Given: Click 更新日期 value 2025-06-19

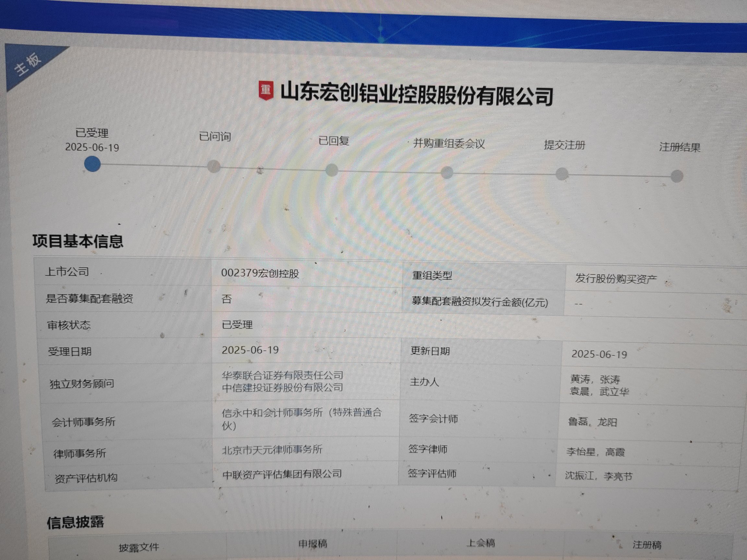Looking at the screenshot, I should [x=599, y=354].
